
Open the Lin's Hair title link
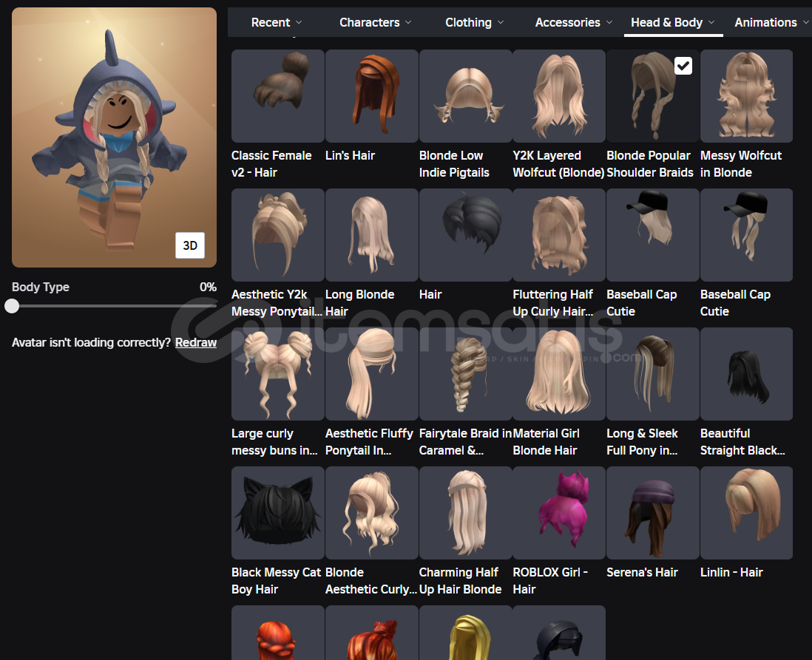(x=350, y=155)
